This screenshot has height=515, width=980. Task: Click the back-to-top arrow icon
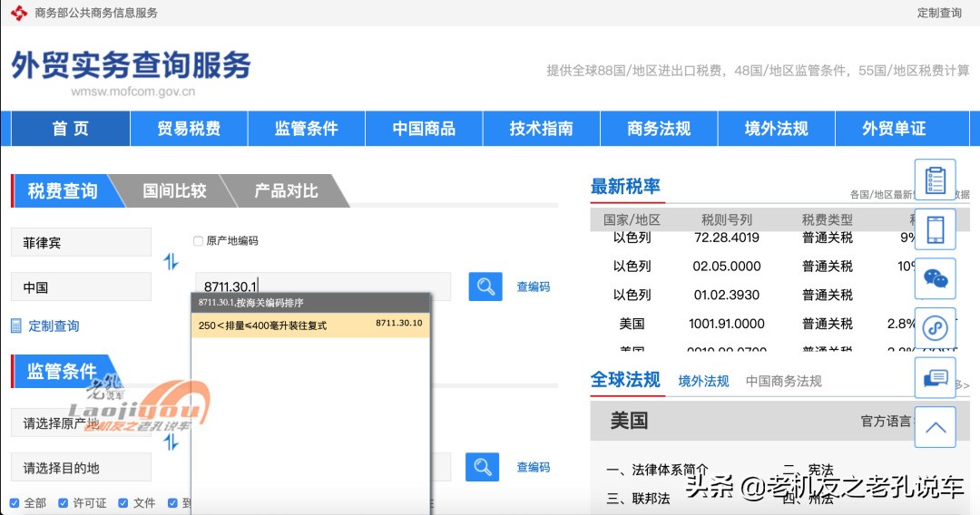click(x=935, y=427)
